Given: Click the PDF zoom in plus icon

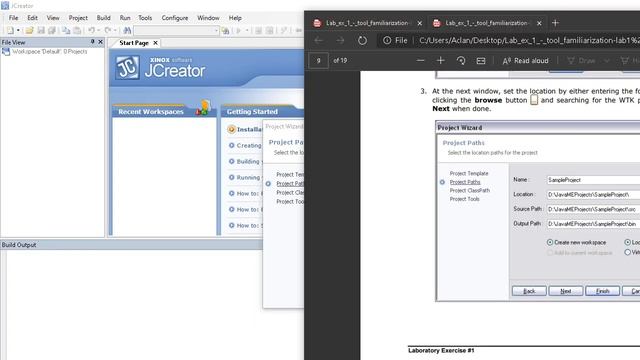Looking at the screenshot, I should [x=440, y=61].
